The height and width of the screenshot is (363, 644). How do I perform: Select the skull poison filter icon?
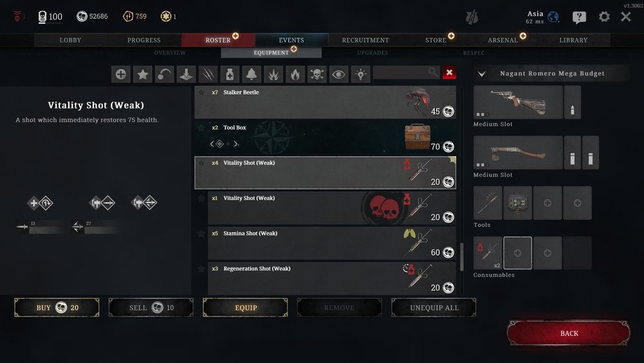[317, 74]
